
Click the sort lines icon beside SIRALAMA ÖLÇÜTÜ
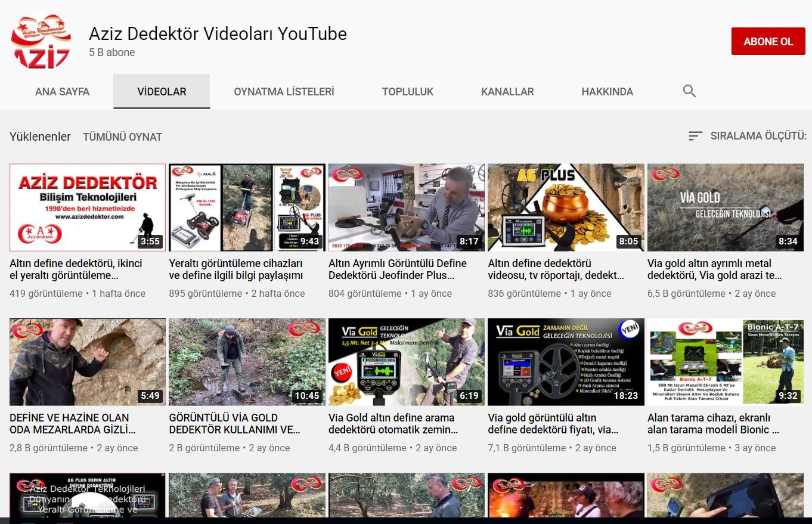coord(695,136)
